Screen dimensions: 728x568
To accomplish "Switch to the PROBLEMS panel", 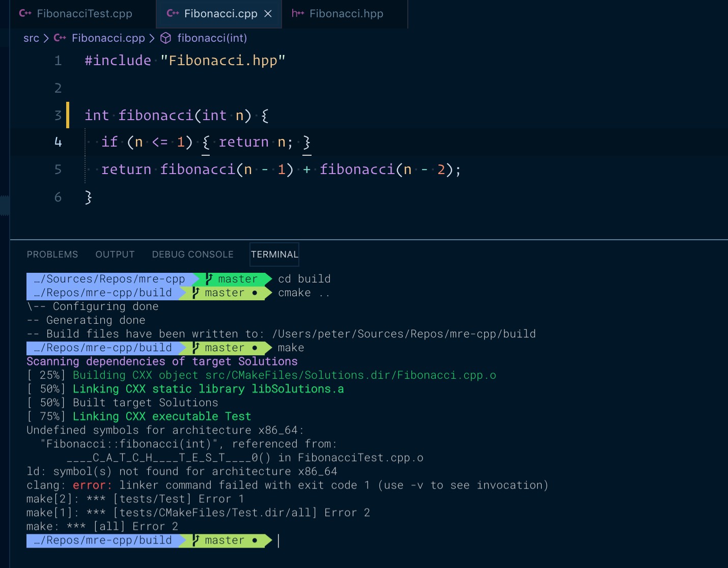I will tap(52, 254).
